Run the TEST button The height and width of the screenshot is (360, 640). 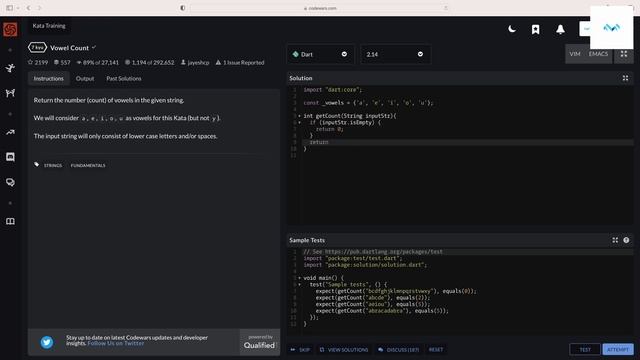pyautogui.click(x=585, y=349)
